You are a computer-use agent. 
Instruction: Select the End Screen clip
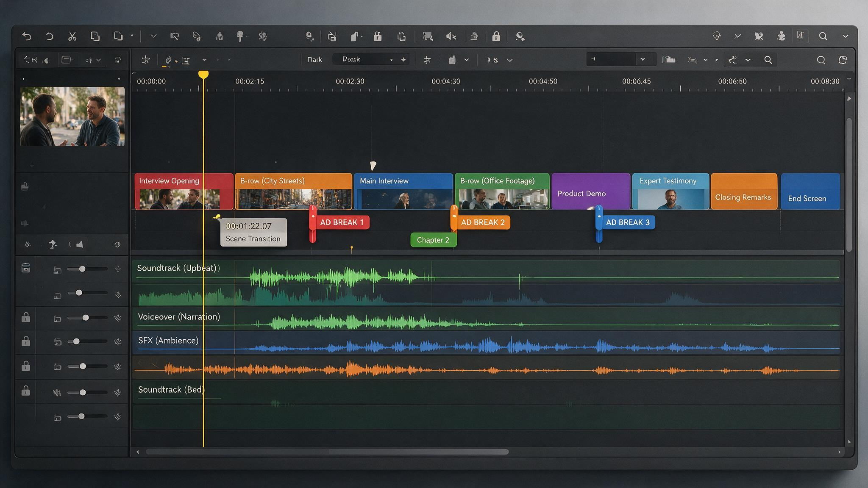810,191
